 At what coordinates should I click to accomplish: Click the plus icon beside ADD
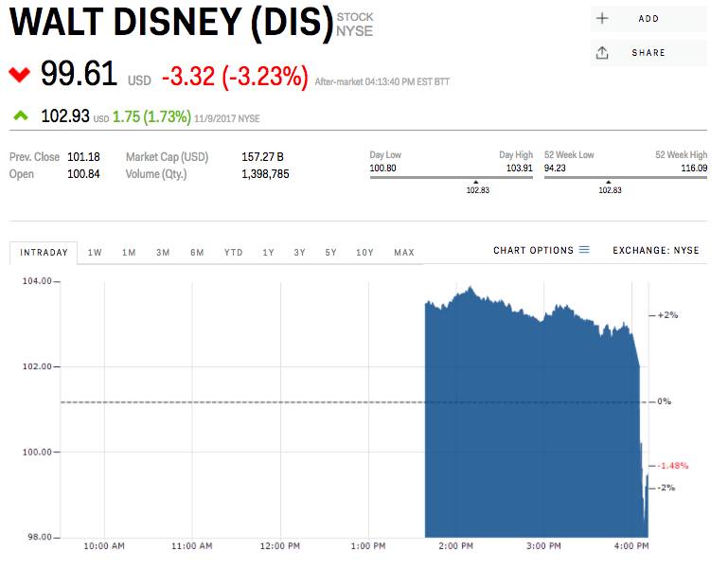pos(602,18)
